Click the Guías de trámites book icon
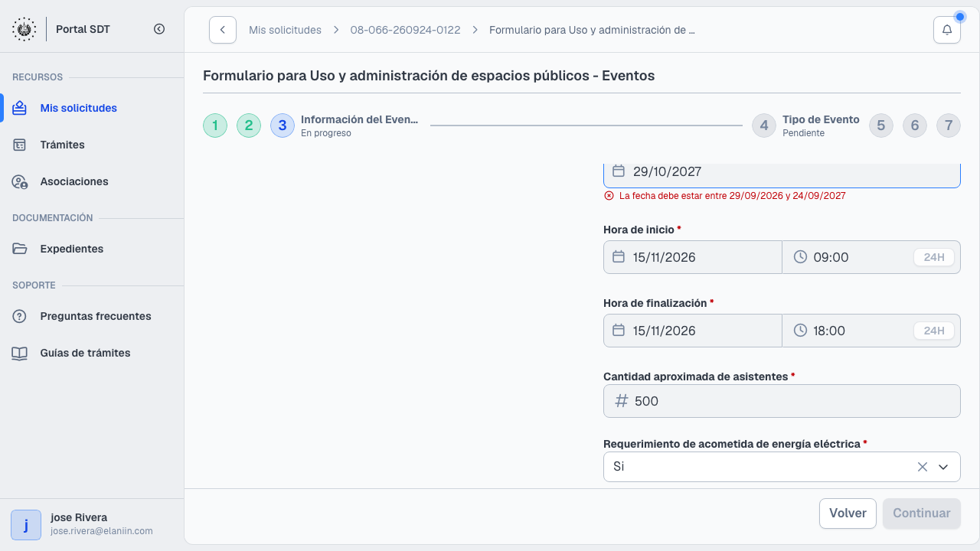The width and height of the screenshot is (980, 551). pyautogui.click(x=20, y=353)
